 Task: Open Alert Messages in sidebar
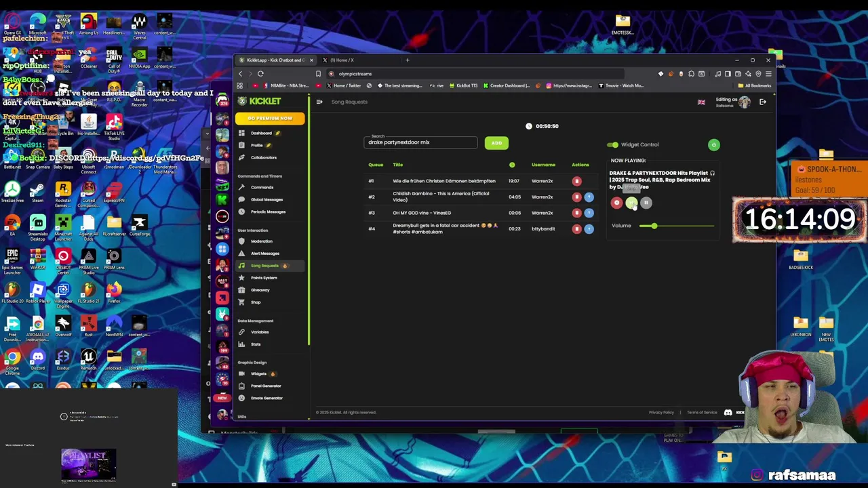[264, 253]
